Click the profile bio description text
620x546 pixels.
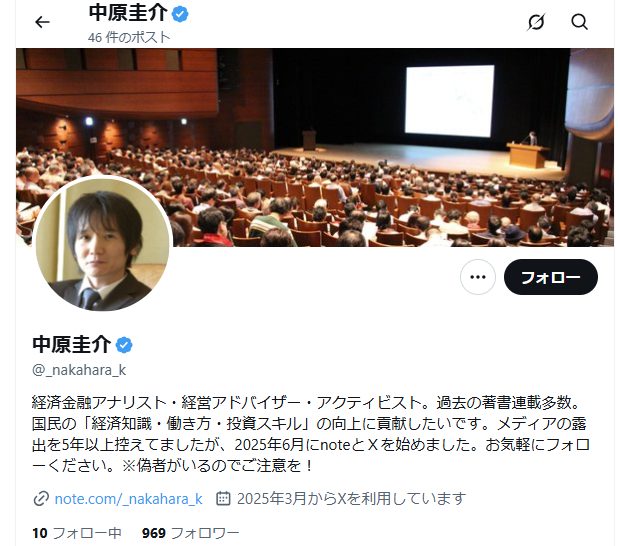pyautogui.click(x=311, y=435)
